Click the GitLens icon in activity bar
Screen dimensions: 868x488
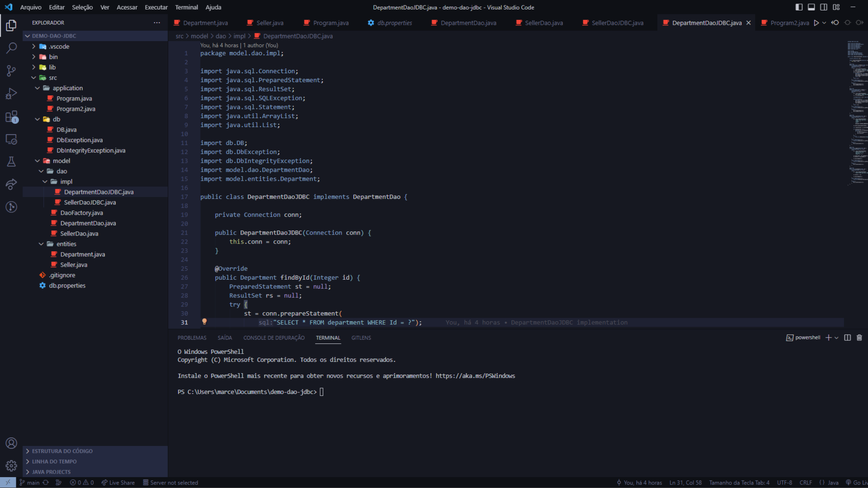(11, 207)
